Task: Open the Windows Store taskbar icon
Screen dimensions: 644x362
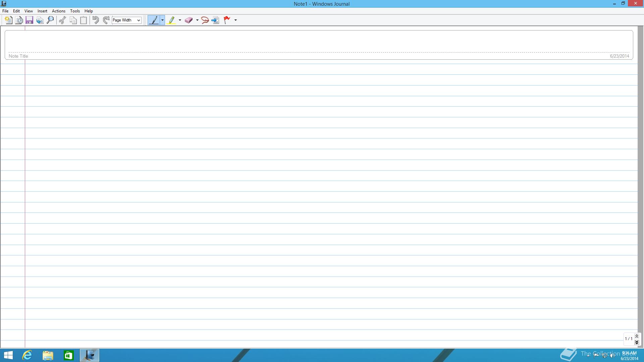Action: click(x=68, y=355)
